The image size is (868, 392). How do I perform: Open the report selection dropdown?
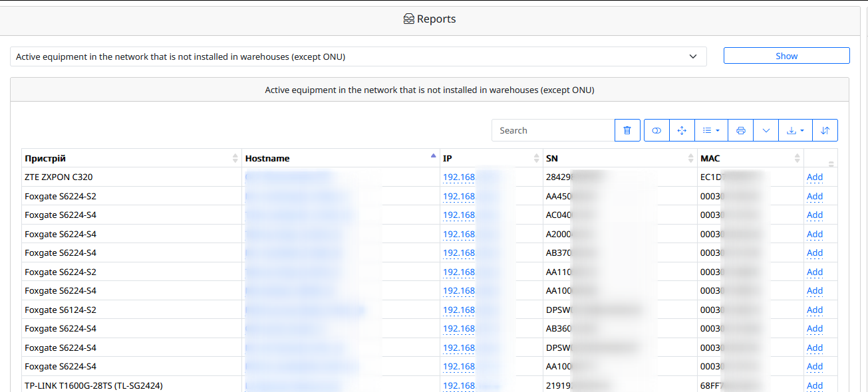click(359, 56)
